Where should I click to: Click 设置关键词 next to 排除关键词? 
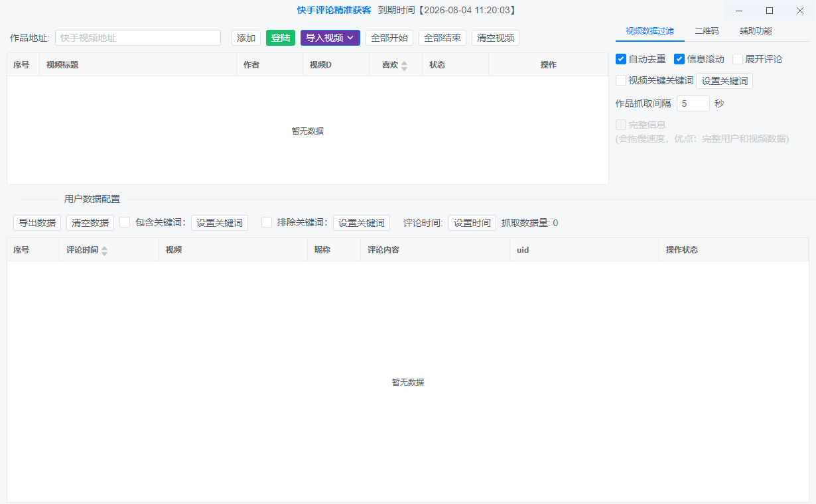362,223
